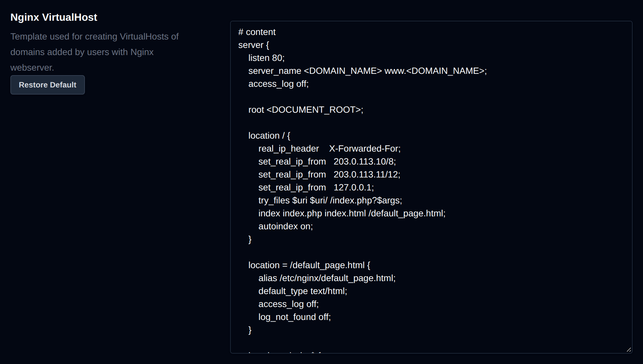Click the 'alias /etc/nginx/default_page.html;' line
Image resolution: width=643 pixels, height=364 pixels.
tap(327, 278)
